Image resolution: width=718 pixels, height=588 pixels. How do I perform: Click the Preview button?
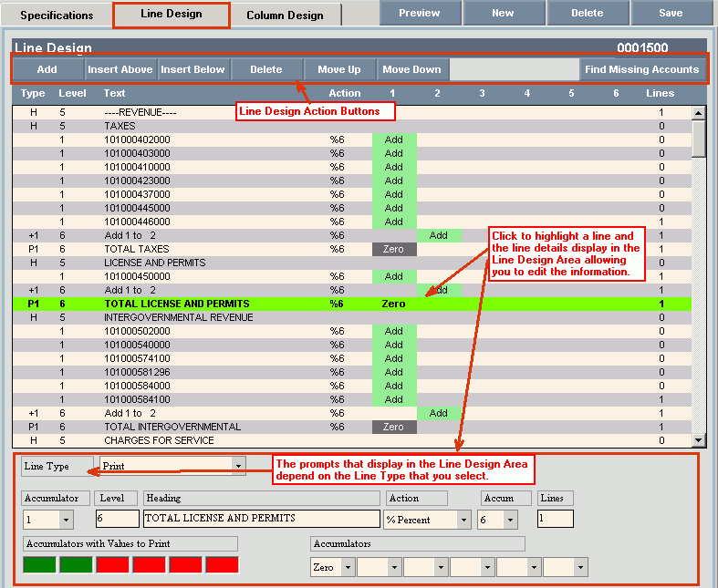point(419,13)
